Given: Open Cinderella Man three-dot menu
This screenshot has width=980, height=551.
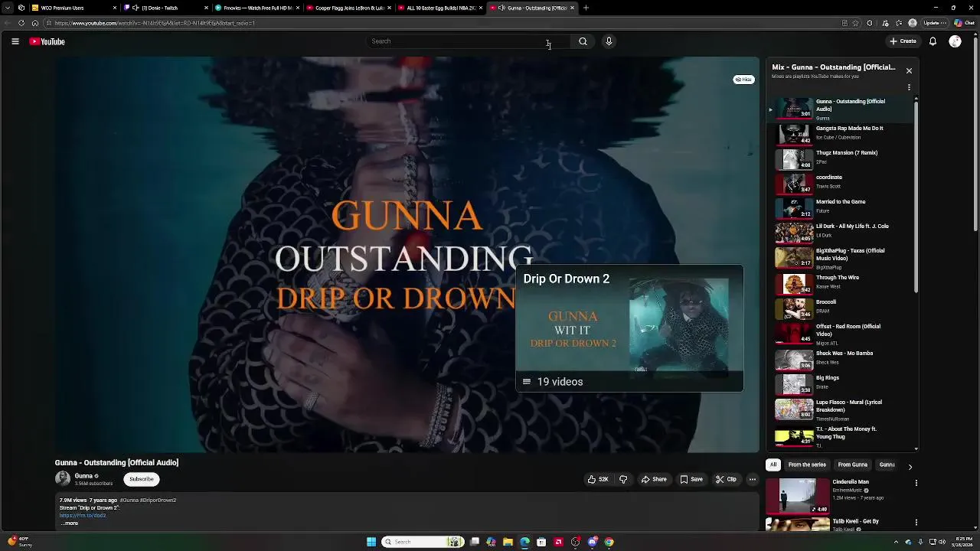Looking at the screenshot, I should (x=916, y=483).
